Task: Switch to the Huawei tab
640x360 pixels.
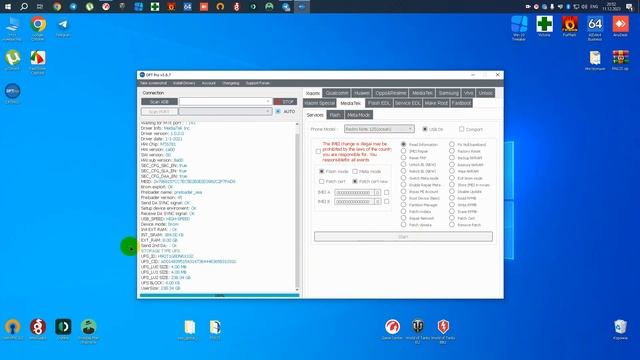Action: (x=362, y=93)
